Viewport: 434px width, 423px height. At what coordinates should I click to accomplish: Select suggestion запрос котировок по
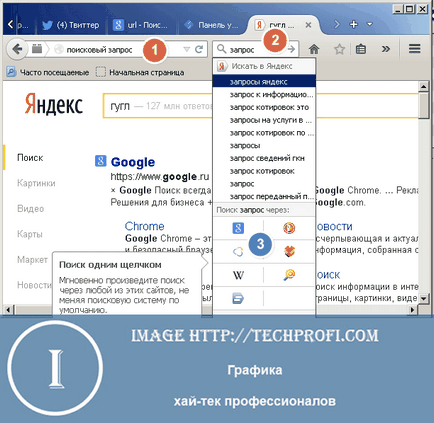click(x=264, y=133)
